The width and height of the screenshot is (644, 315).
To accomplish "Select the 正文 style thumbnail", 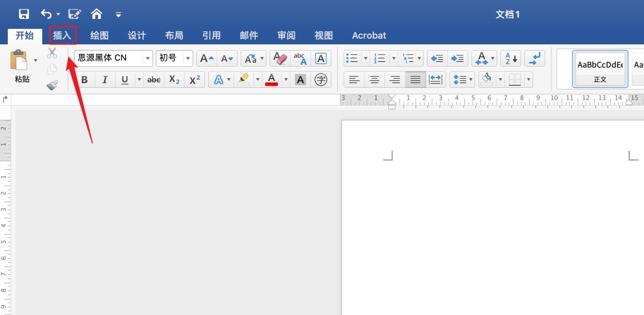I will tap(600, 69).
